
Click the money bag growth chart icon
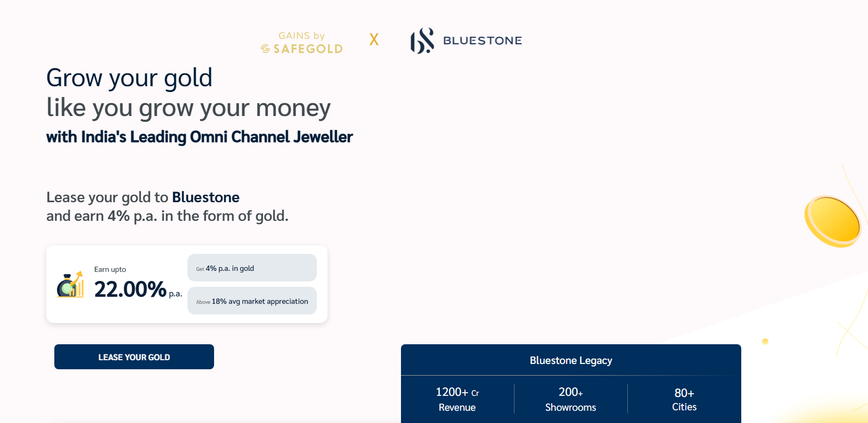point(71,285)
